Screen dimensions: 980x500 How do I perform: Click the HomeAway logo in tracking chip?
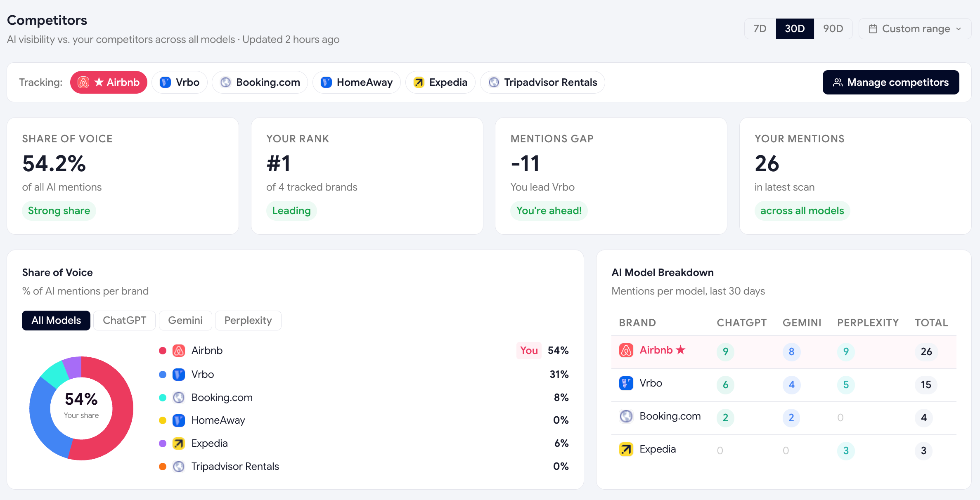point(326,83)
